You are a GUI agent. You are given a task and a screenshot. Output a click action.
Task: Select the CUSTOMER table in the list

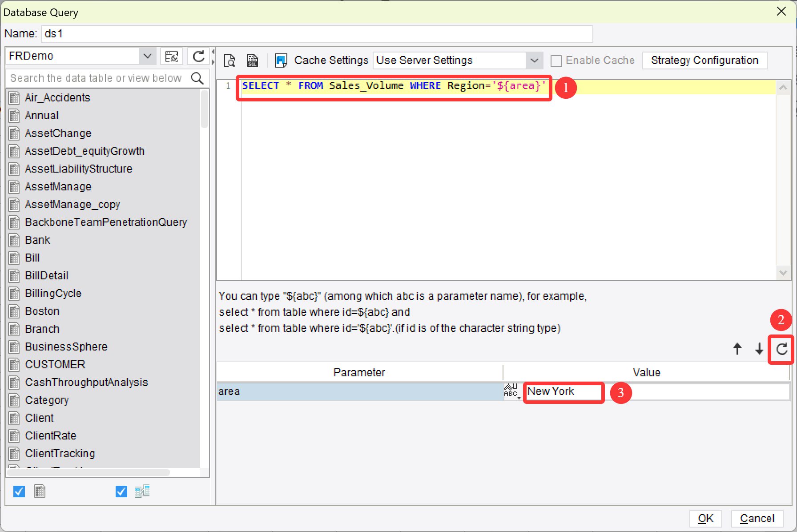pos(55,364)
